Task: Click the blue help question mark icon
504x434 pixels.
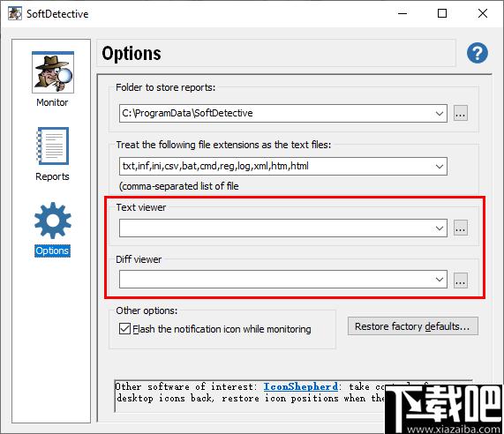Action: point(478,53)
